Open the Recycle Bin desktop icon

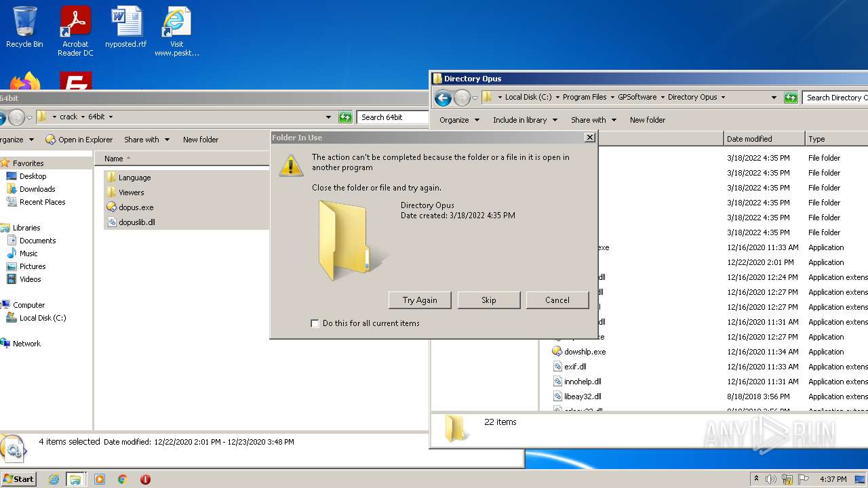click(x=24, y=27)
